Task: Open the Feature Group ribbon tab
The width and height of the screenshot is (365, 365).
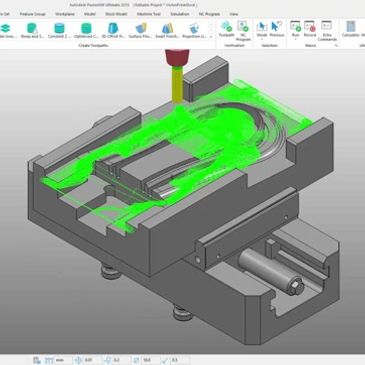Action: 32,14
